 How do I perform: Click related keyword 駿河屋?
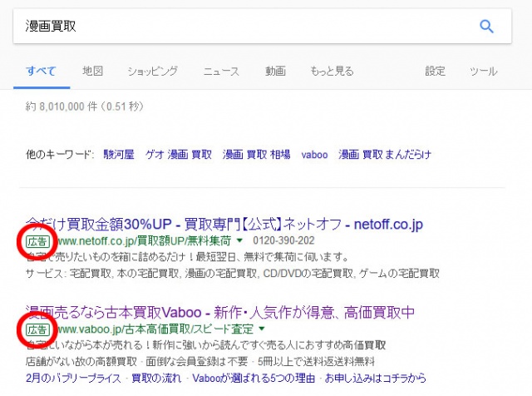[119, 155]
